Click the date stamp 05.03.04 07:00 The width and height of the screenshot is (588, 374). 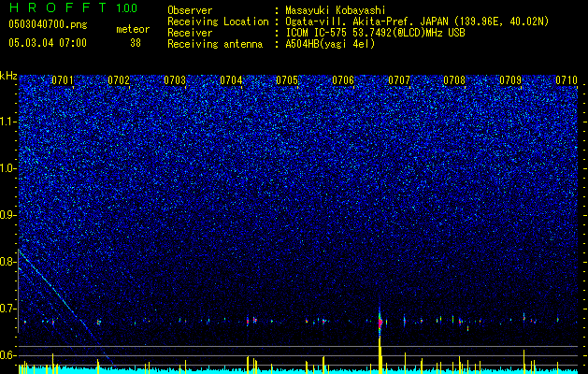click(x=48, y=42)
